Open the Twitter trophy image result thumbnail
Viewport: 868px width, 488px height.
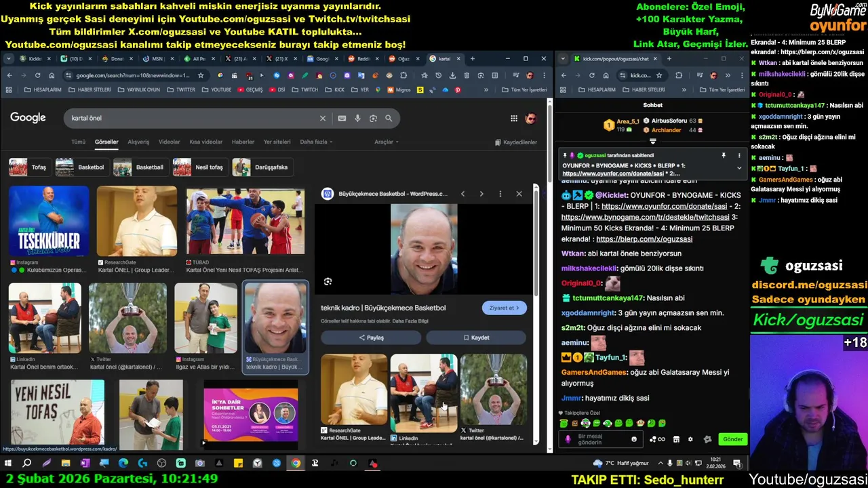[127, 318]
